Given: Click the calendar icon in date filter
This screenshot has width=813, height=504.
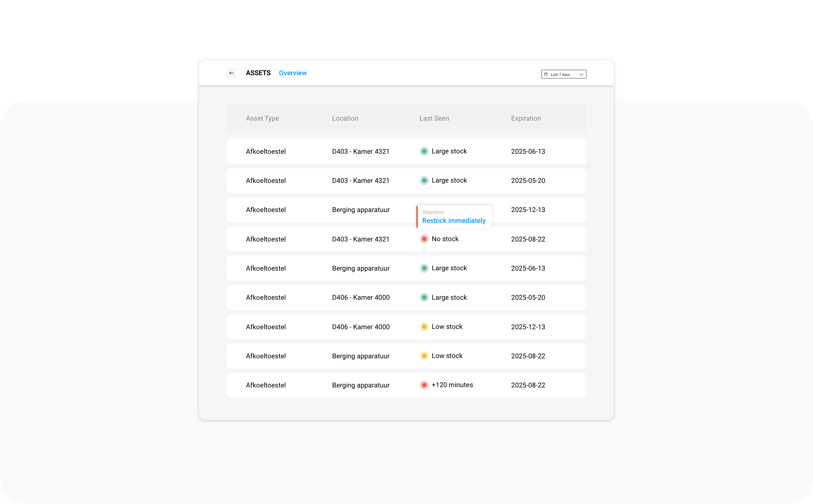Looking at the screenshot, I should pyautogui.click(x=546, y=74).
